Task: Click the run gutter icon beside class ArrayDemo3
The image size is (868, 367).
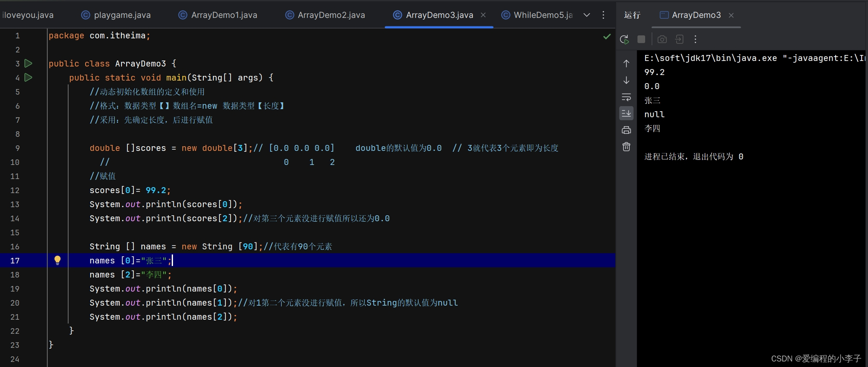Action: (29, 64)
